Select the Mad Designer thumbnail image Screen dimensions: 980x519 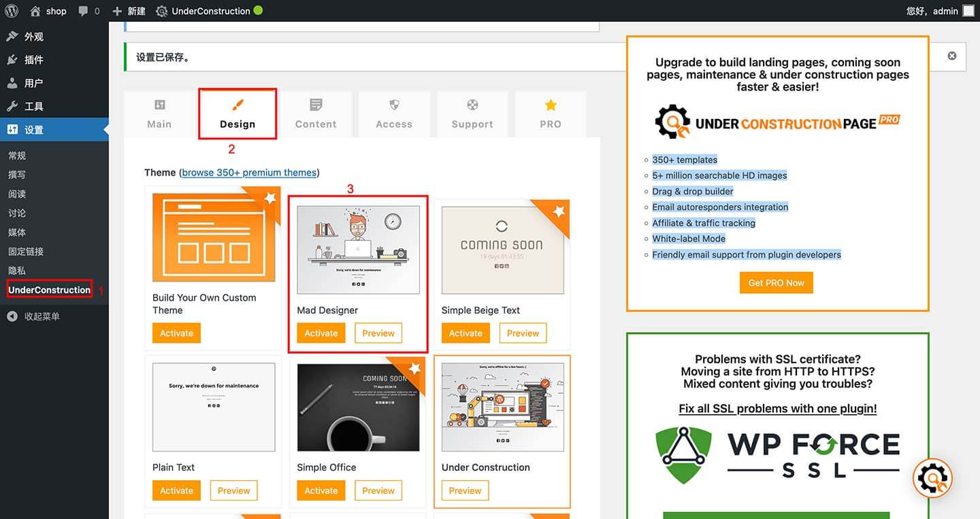tap(358, 250)
